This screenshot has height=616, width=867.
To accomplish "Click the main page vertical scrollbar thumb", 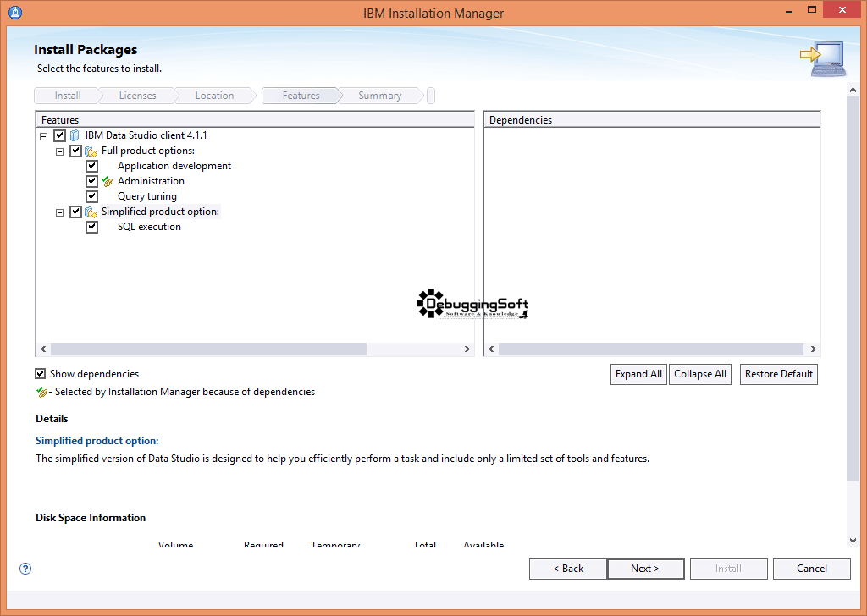I will tap(853, 289).
